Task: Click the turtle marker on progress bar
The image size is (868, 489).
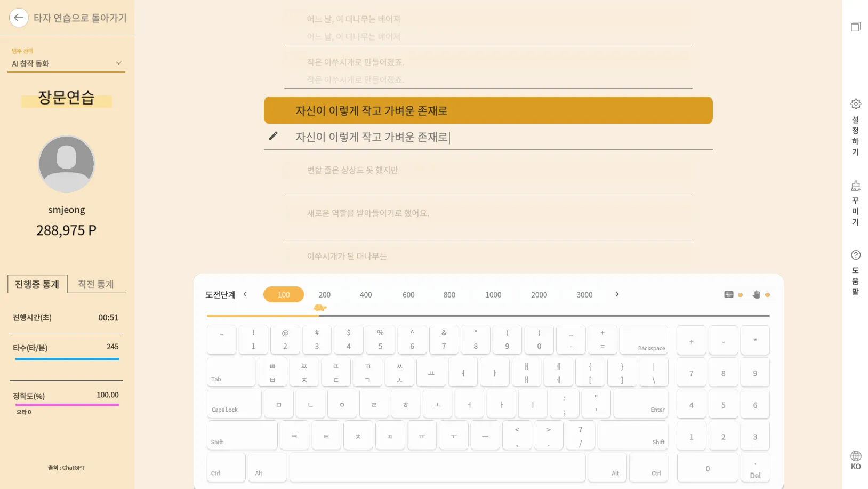Action: [320, 308]
